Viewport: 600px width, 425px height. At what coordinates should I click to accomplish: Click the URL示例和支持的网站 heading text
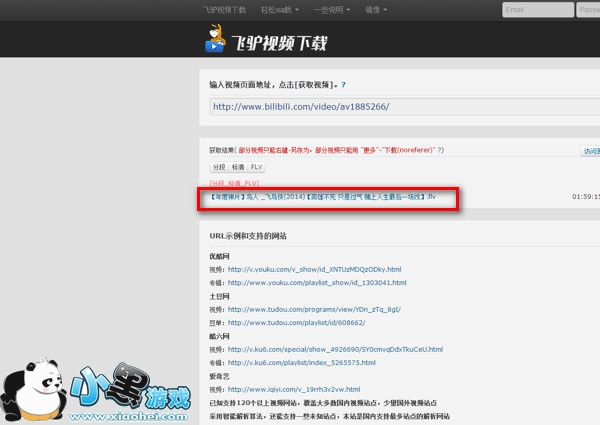pos(248,236)
